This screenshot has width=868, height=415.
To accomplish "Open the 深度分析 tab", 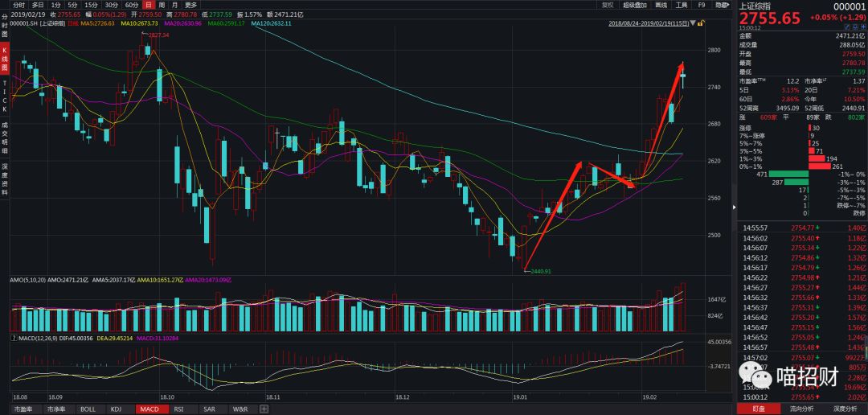I will coord(845,409).
